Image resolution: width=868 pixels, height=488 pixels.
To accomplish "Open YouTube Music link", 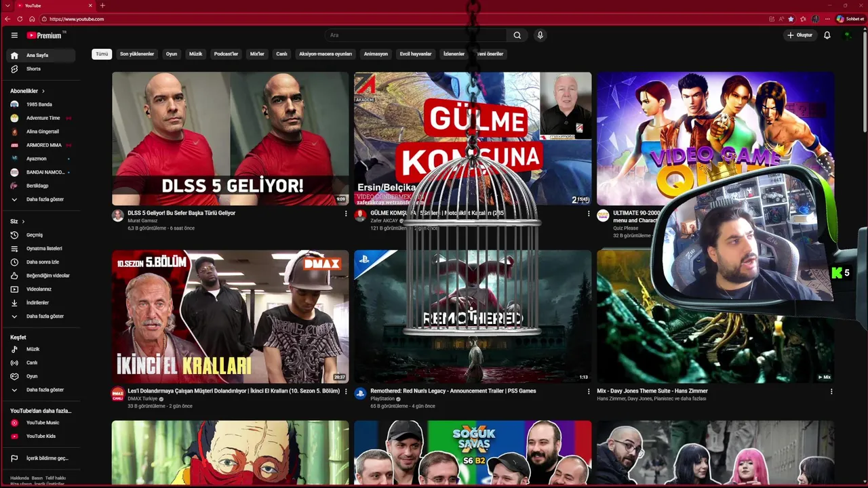I will [x=41, y=423].
